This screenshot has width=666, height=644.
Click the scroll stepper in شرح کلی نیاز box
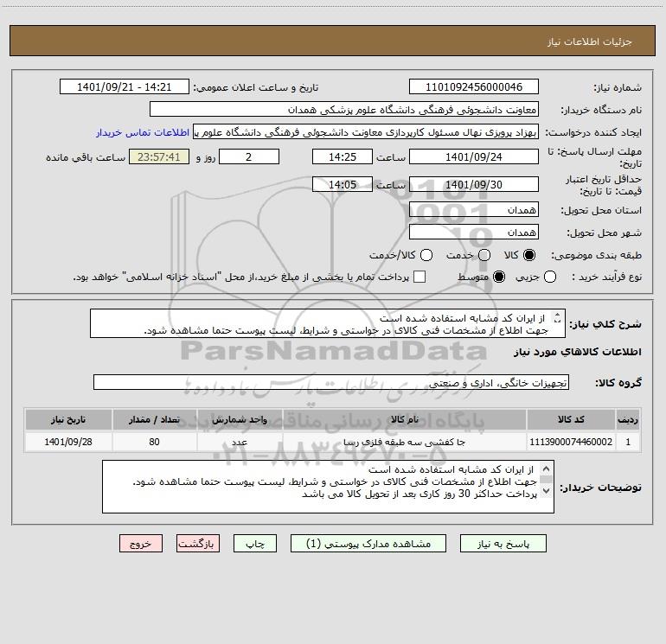[x=557, y=317]
